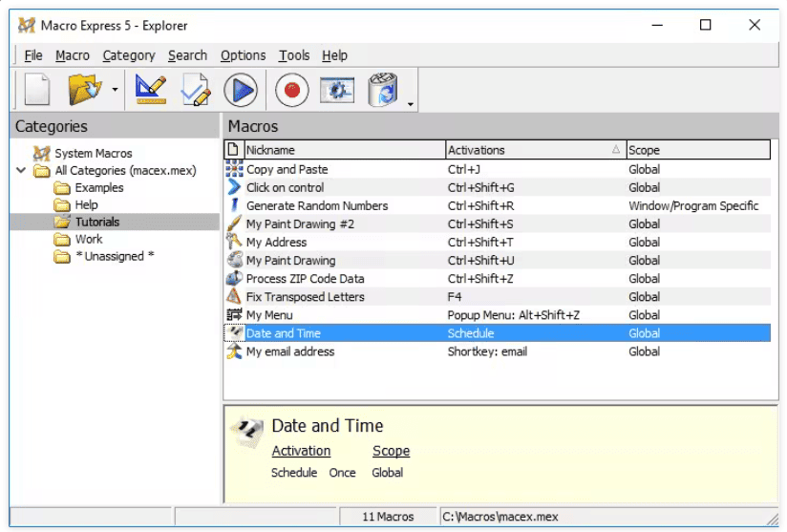The height and width of the screenshot is (532, 787).
Task: Sort by the Nickname column header
Action: pyautogui.click(x=345, y=150)
